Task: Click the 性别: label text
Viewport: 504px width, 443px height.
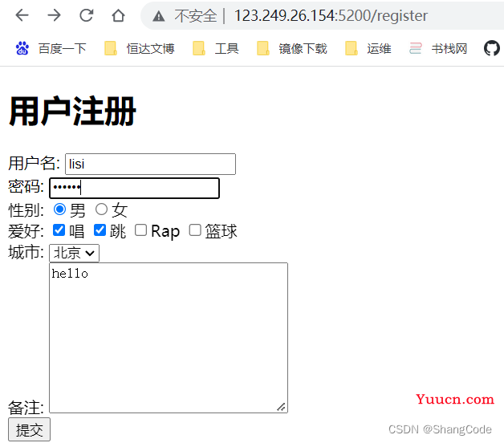Action: click(x=26, y=210)
